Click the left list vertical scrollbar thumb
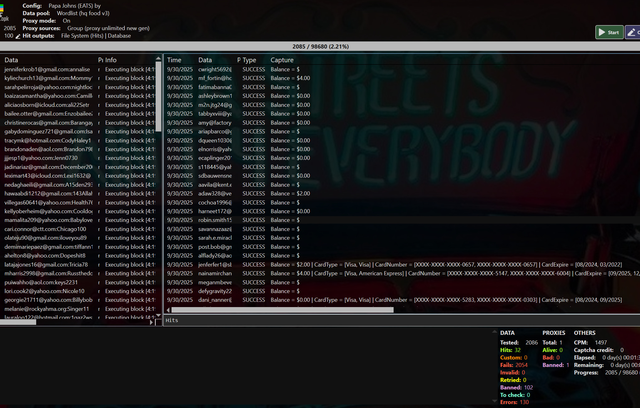 tap(158, 96)
